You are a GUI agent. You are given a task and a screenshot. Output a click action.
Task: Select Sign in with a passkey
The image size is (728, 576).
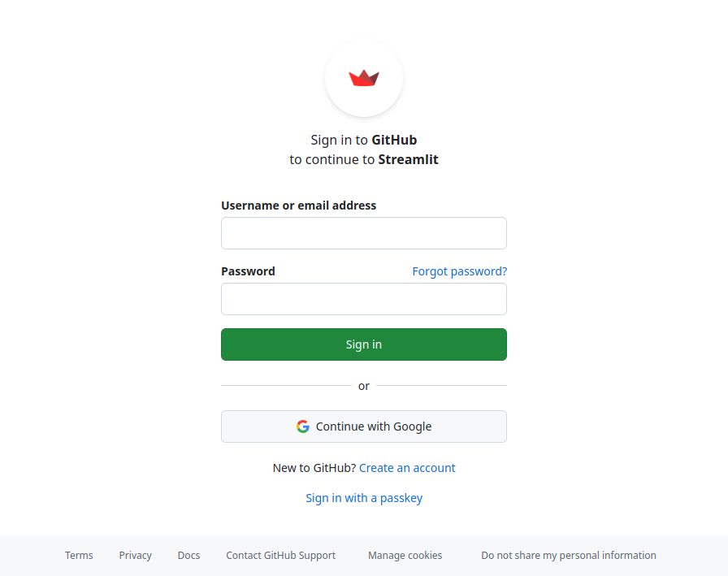[x=364, y=498]
